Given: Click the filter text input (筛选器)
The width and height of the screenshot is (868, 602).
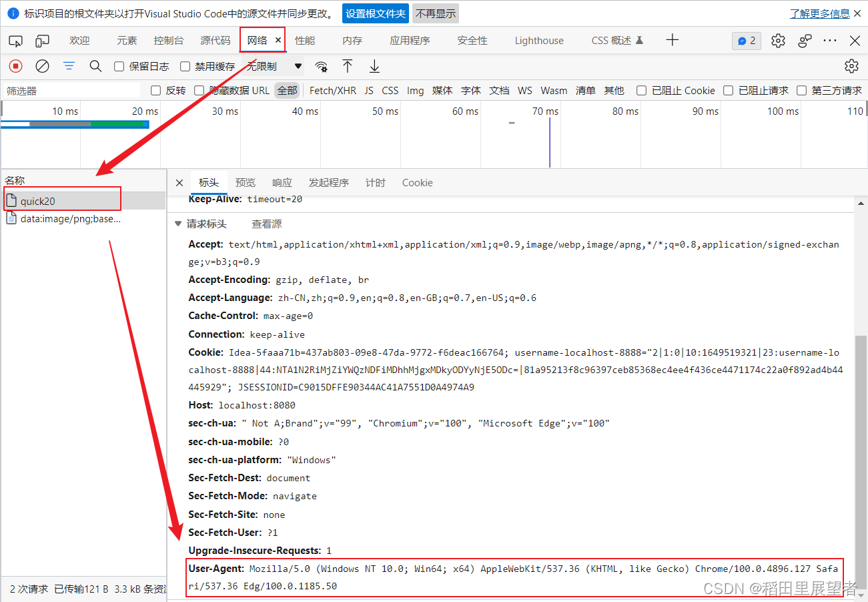Looking at the screenshot, I should click(x=72, y=91).
